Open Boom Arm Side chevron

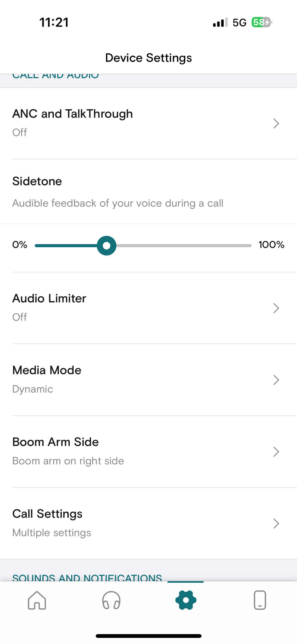coord(276,452)
